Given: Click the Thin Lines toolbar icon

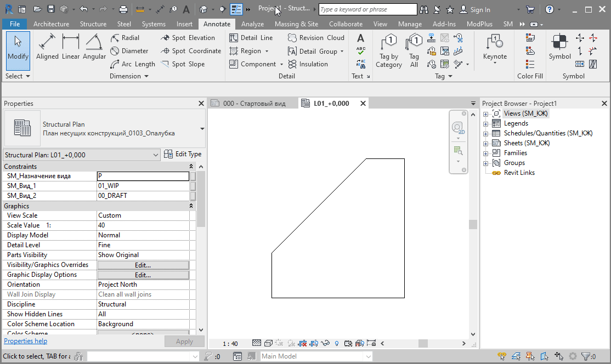Looking at the screenshot, I should pyautogui.click(x=236, y=9).
